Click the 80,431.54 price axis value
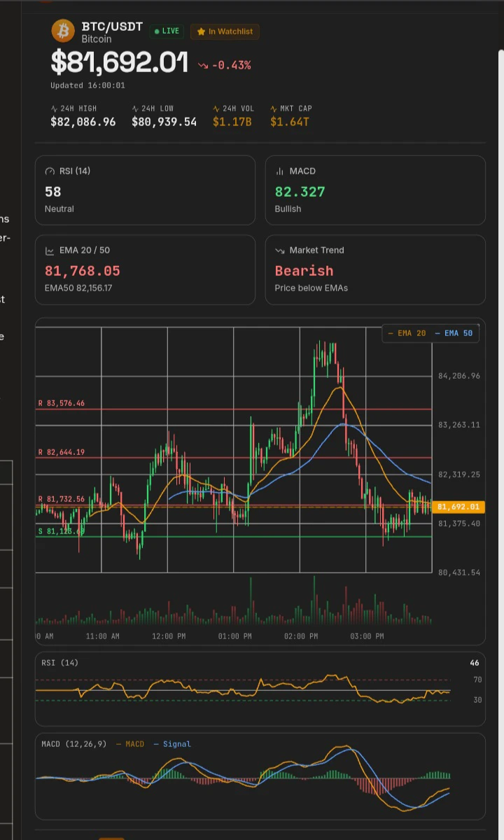 [x=459, y=573]
